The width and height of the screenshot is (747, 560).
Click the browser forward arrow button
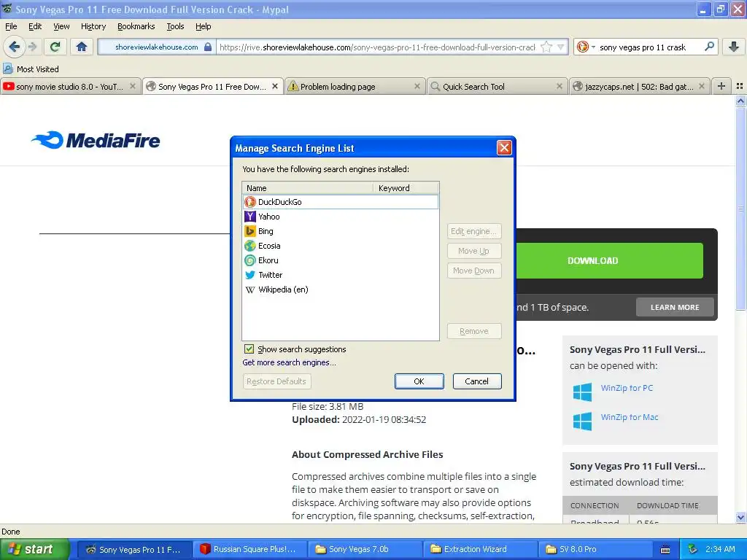32,47
